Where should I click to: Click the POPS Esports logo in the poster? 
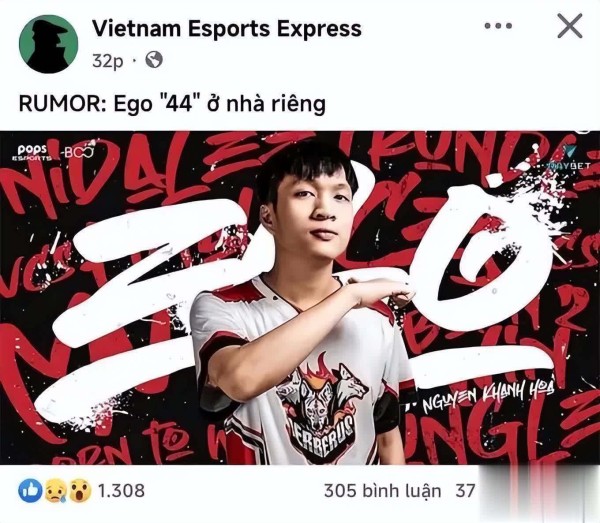[x=33, y=152]
